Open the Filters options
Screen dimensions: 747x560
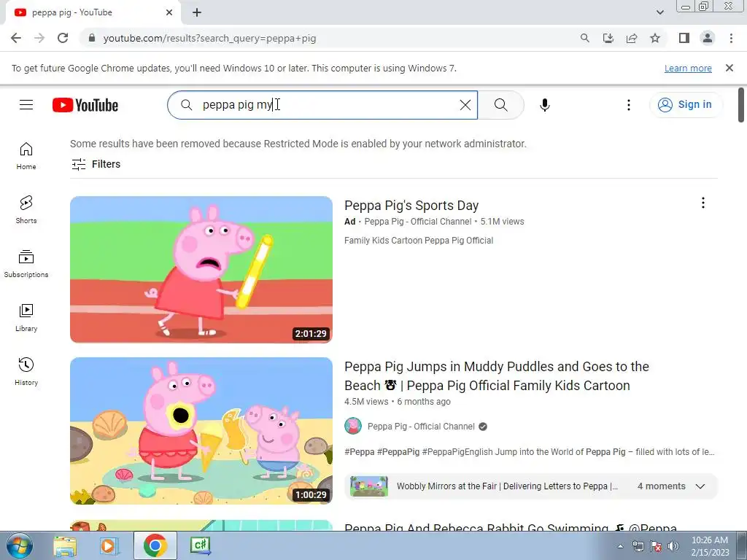[96, 164]
